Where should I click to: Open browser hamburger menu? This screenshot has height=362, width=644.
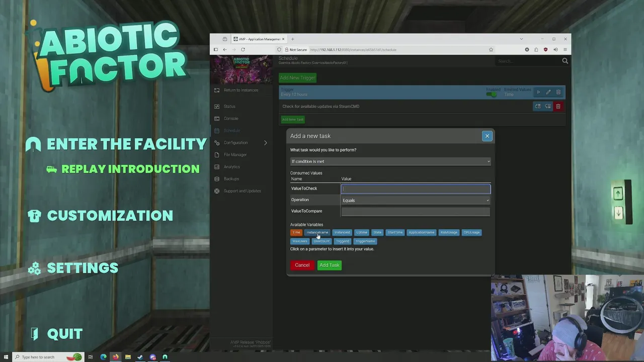(x=565, y=50)
